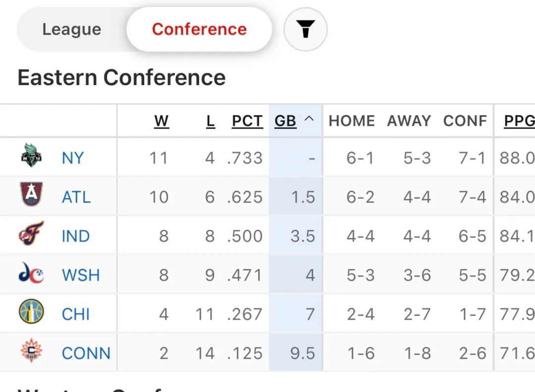Click the Indiana Fever team logo
Screen dimensions: 535x392
coord(32,234)
